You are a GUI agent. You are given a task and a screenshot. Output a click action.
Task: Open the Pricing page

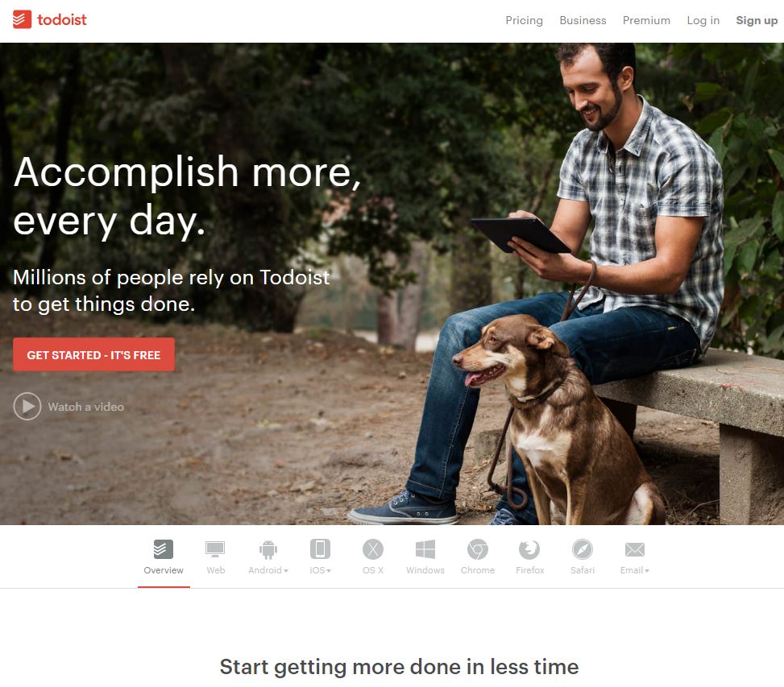click(x=524, y=20)
